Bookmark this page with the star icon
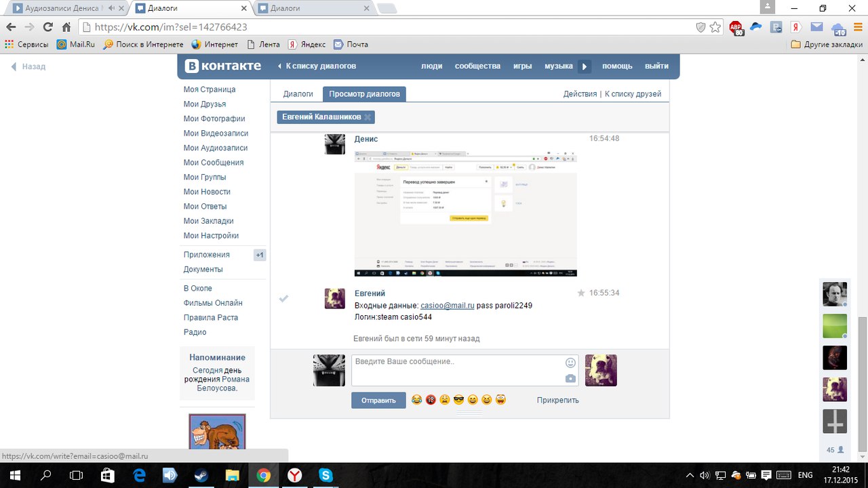This screenshot has height=488, width=868. 715,27
